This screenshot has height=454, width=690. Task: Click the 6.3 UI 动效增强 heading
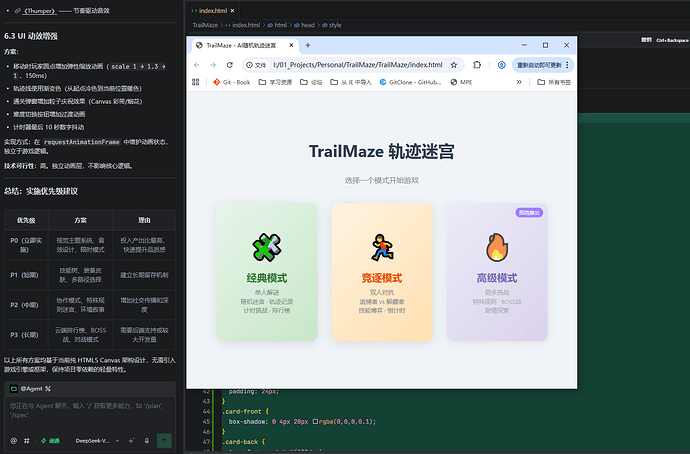pyautogui.click(x=31, y=36)
